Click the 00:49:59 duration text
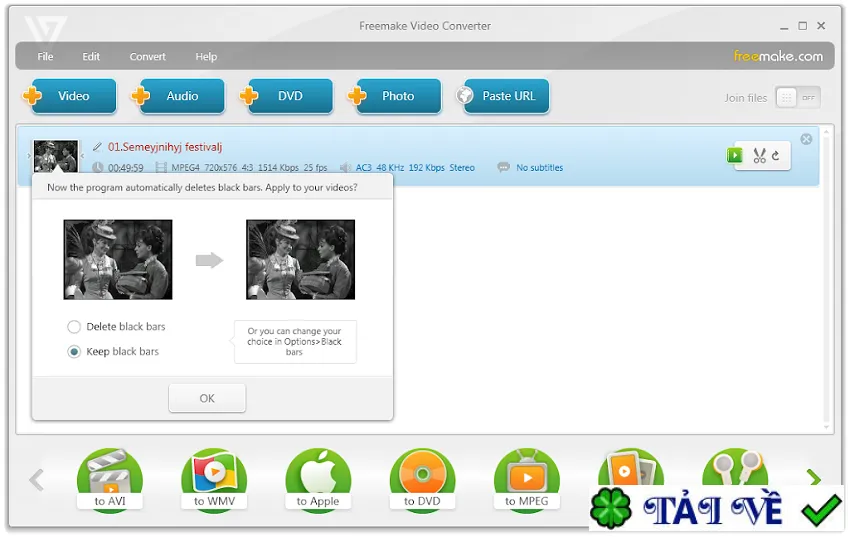 (x=126, y=168)
